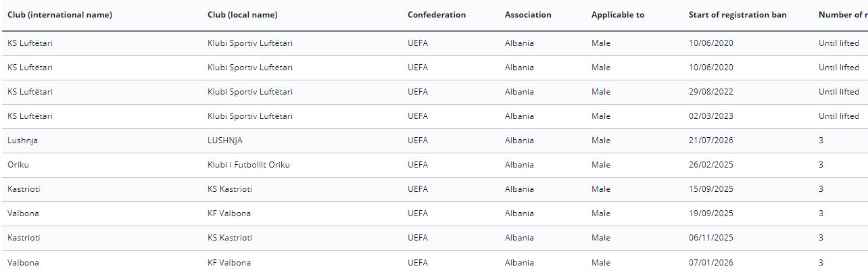Click the Klubi i Futbollit Oriku cell
This screenshot has width=868, height=277.
249,165
